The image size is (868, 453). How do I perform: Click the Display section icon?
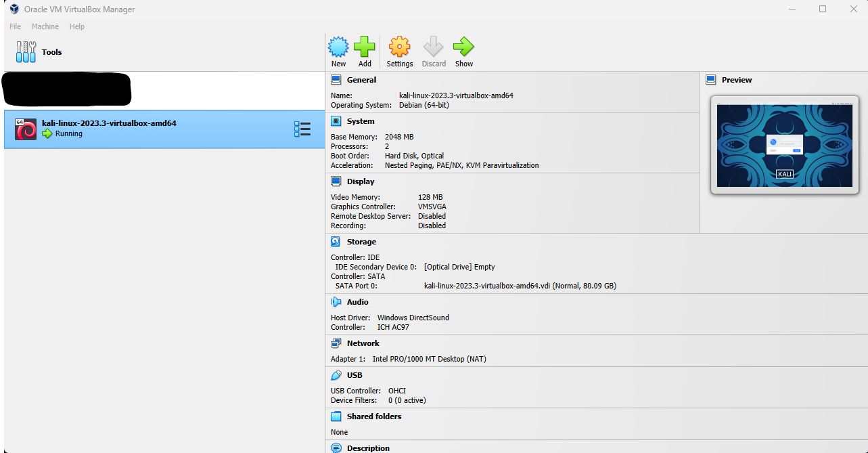336,181
